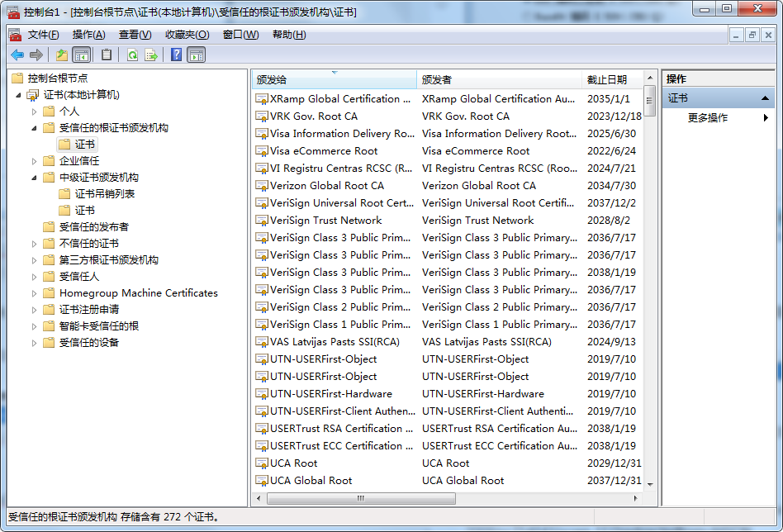Click the certificate icon of UCA Global Root
The image size is (783, 532).
click(x=262, y=481)
